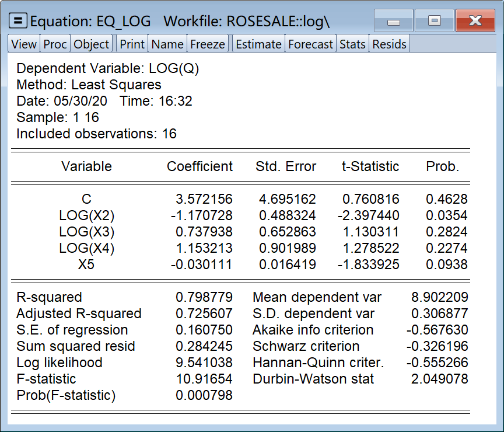The height and width of the screenshot is (432, 504).
Task: Display residuals with Resids button
Action: 389,44
